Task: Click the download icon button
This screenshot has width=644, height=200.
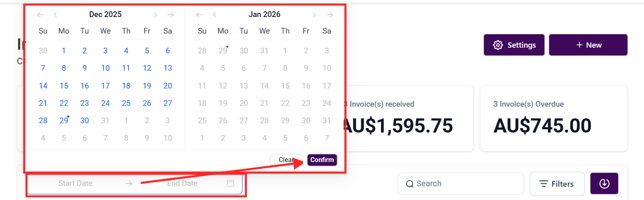Action: 604,183
